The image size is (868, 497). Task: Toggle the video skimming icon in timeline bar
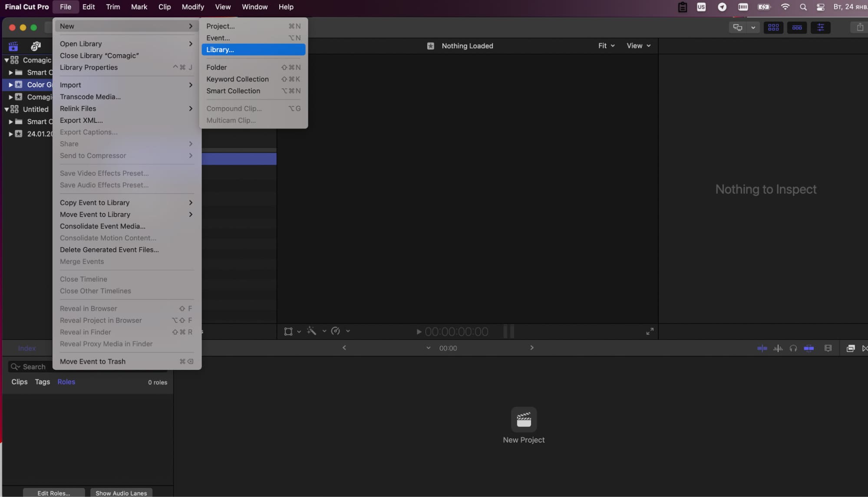coord(762,348)
